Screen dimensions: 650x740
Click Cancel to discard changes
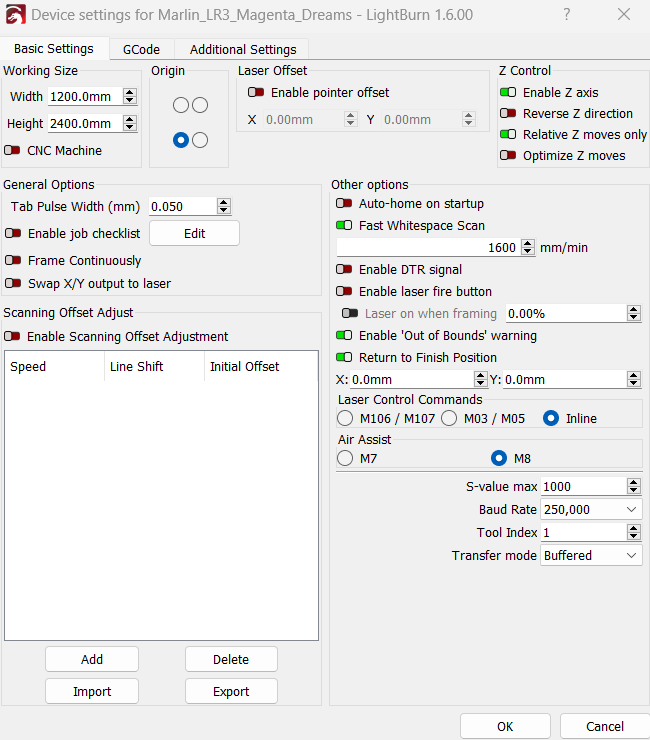[x=605, y=726]
